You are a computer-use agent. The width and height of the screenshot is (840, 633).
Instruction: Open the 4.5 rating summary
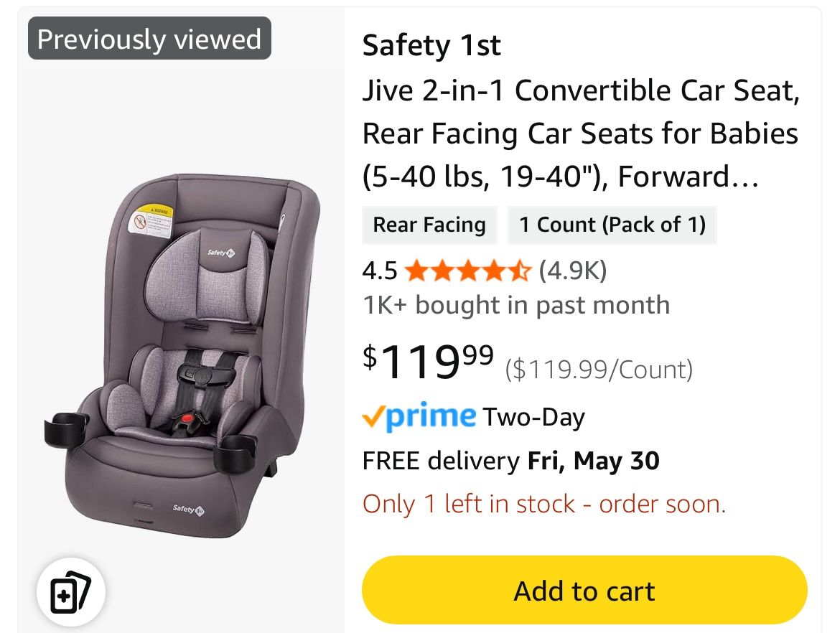click(380, 271)
